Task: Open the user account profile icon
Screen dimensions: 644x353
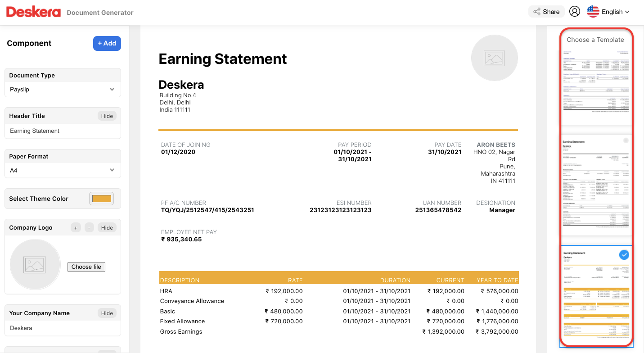Action: click(x=575, y=12)
